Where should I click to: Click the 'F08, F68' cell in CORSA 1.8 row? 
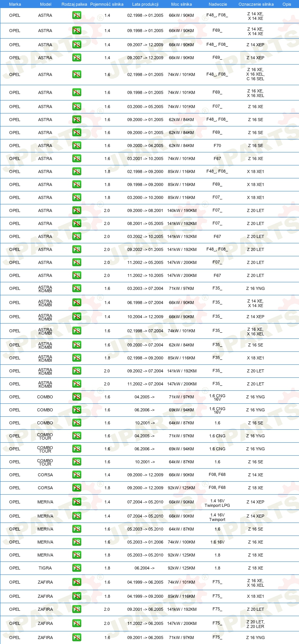(x=217, y=488)
